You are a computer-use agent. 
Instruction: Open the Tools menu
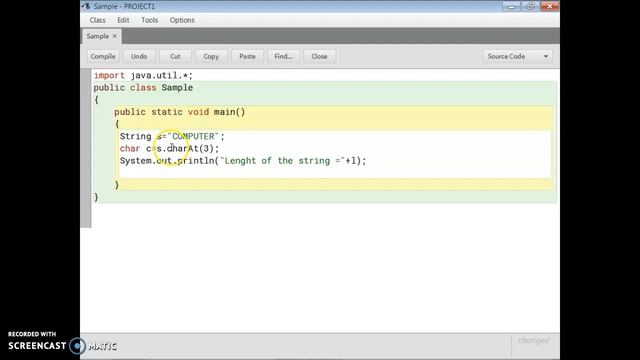point(149,20)
